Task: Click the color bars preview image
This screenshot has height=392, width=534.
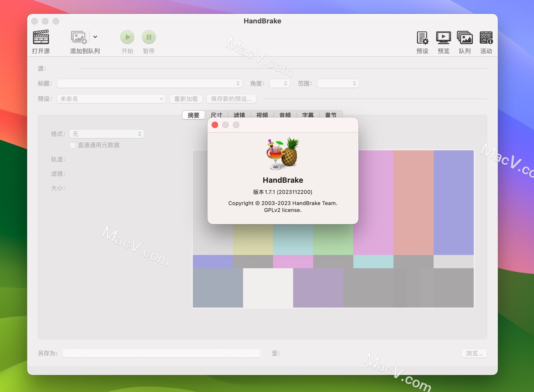Action: click(333, 229)
